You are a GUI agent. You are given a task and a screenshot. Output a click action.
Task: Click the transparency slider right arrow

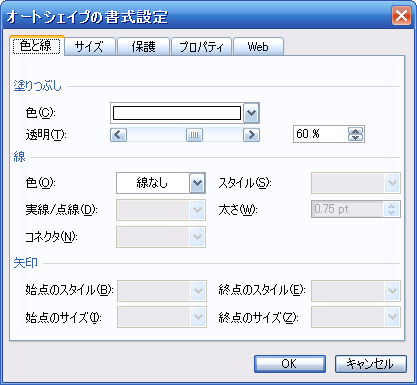click(x=251, y=135)
